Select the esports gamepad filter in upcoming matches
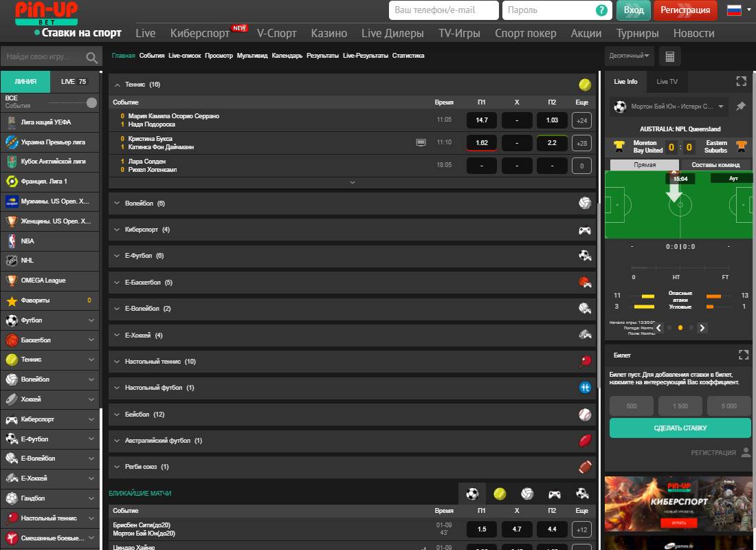756x550 pixels. pyautogui.click(x=555, y=494)
